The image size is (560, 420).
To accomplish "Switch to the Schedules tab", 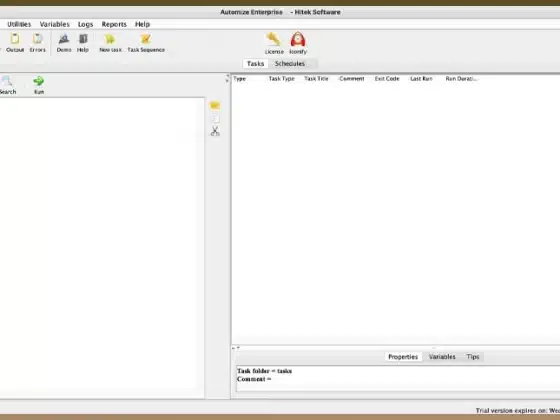I will click(x=290, y=64).
